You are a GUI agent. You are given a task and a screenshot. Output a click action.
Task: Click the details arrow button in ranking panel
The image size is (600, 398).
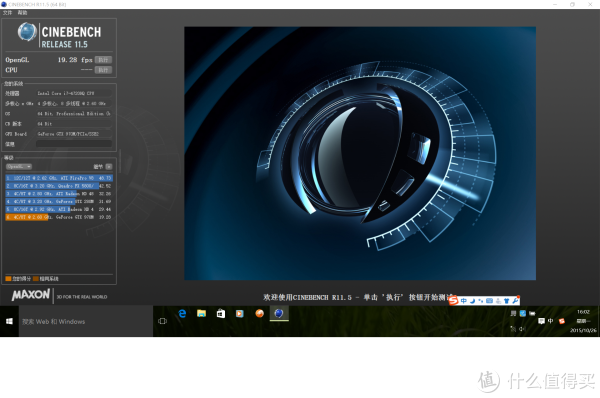tap(109, 166)
